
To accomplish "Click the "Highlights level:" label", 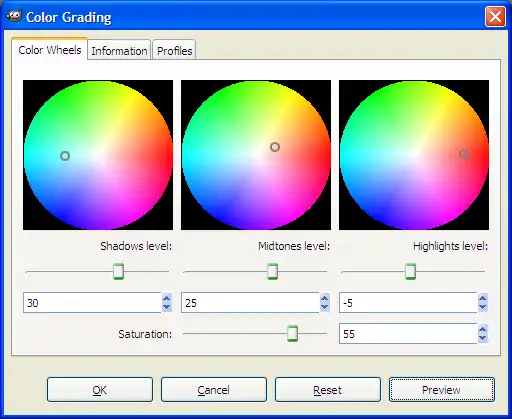I will coord(451,247).
